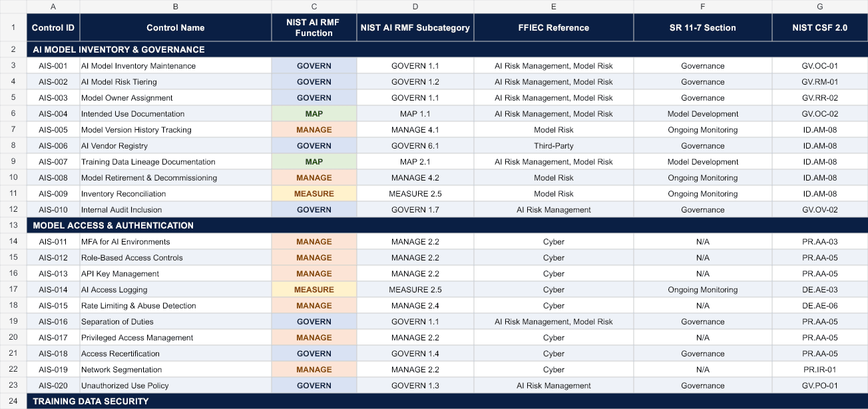The image size is (868, 409).
Task: Click cell "GV.OC-02"
Action: 820,113
